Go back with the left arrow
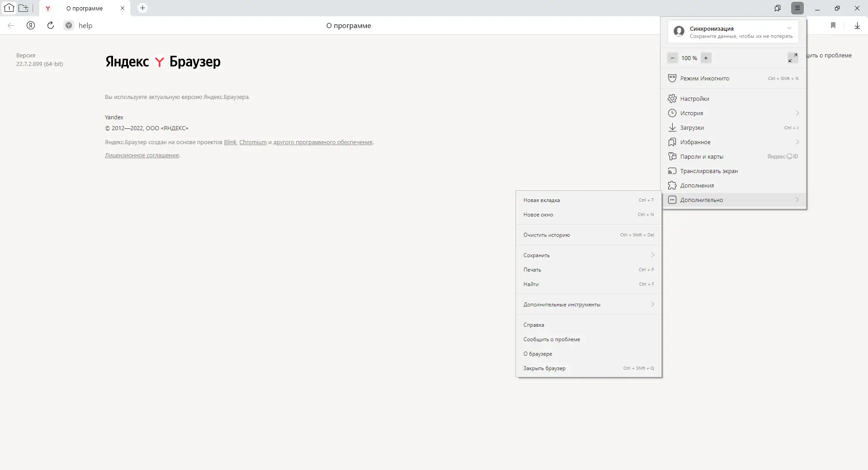868x470 pixels. [11, 26]
